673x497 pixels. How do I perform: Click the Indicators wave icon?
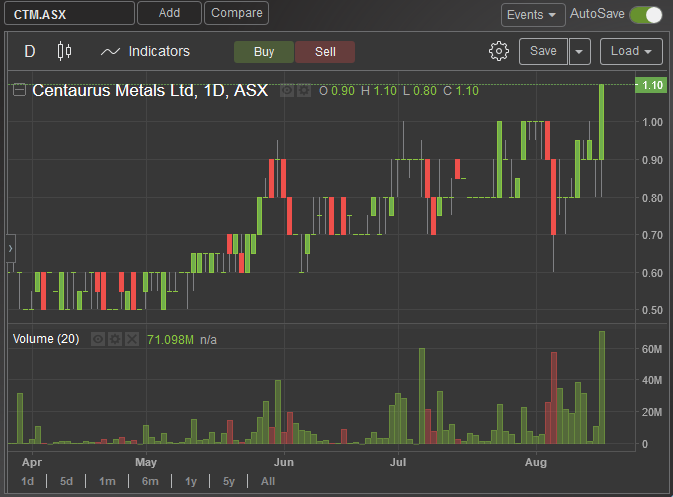[110, 52]
